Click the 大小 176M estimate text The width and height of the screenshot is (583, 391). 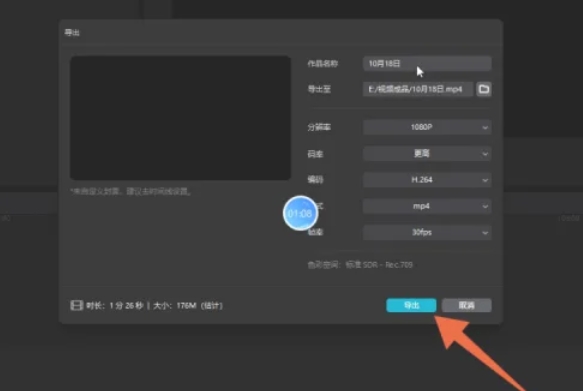click(x=188, y=306)
